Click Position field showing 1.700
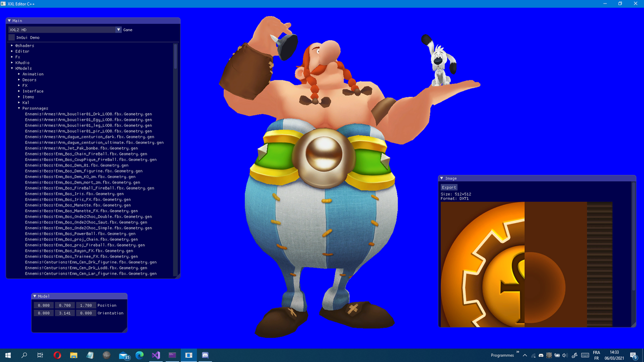This screenshot has height=362, width=644. (x=86, y=305)
